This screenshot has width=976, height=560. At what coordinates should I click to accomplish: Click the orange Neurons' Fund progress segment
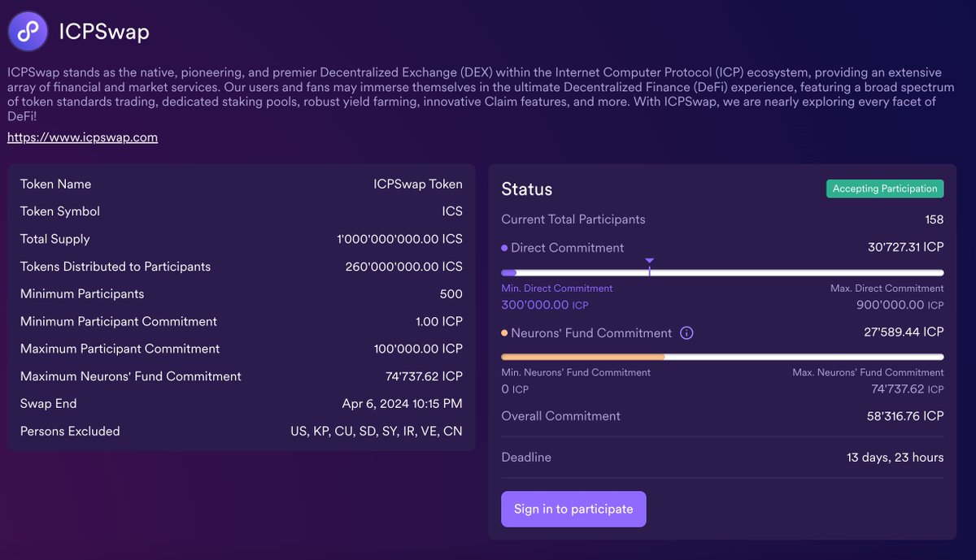(x=582, y=356)
